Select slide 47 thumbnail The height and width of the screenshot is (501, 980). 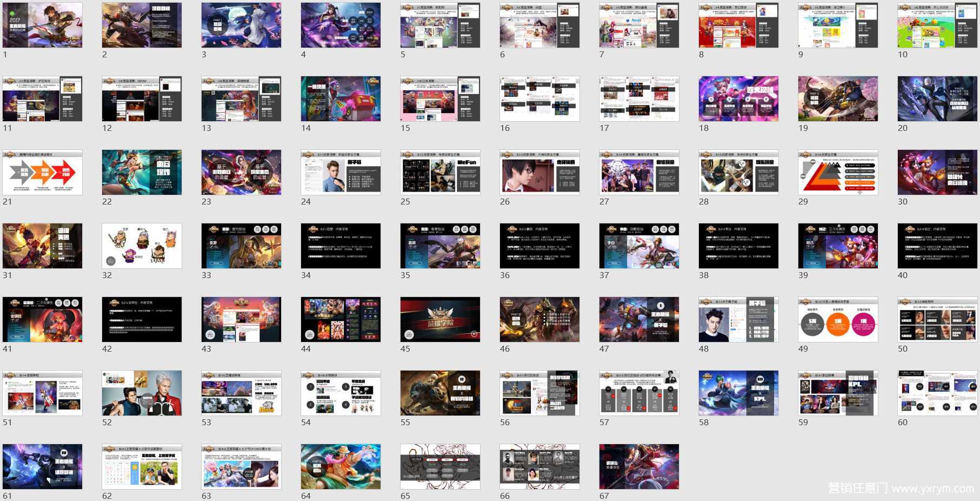point(639,319)
